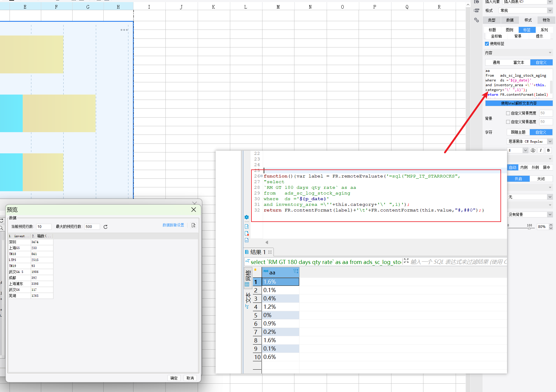Increase the 80% opacity stepper
This screenshot has width=556, height=392.
click(551, 225)
